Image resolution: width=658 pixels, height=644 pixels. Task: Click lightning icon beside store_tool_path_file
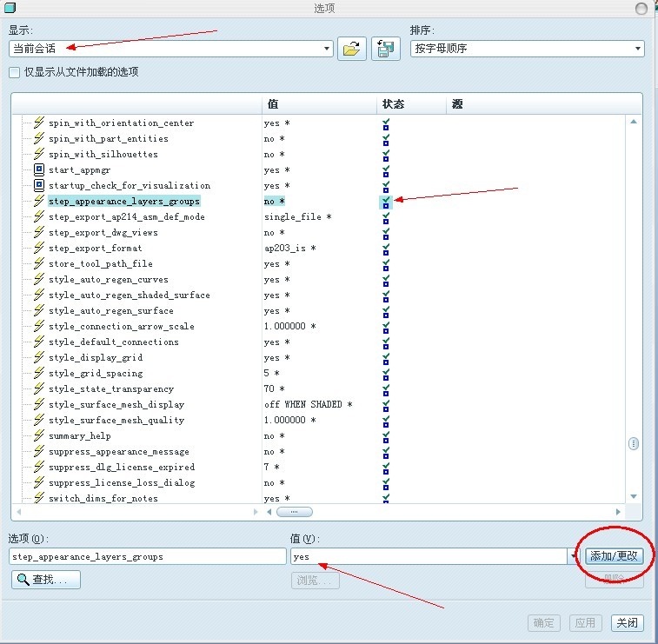pyautogui.click(x=39, y=263)
